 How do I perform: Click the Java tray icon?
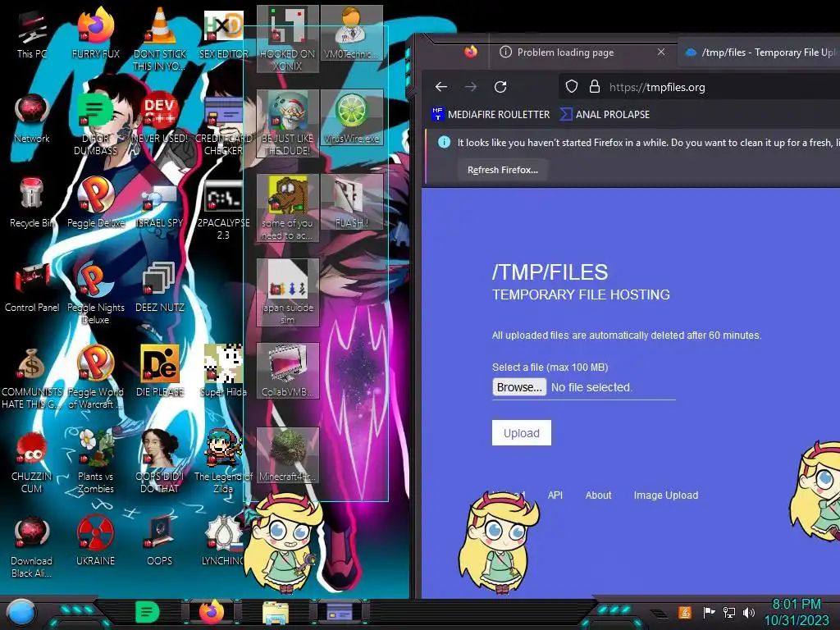tap(685, 612)
